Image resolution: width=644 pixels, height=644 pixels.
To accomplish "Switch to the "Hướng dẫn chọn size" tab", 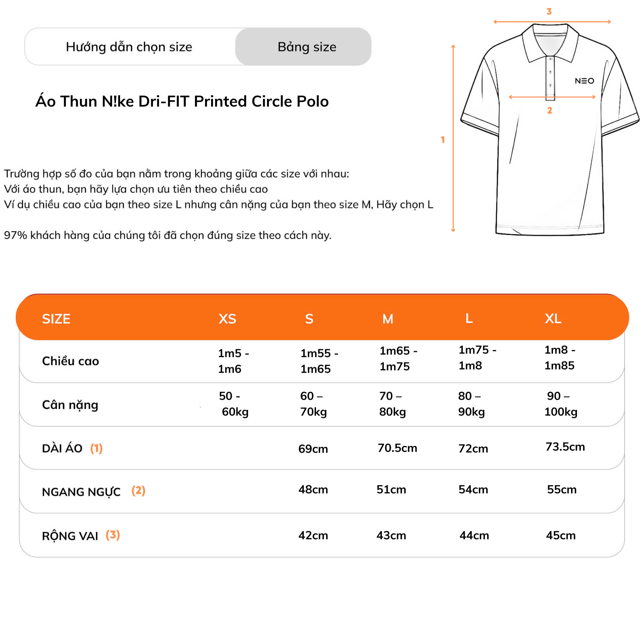I will click(x=129, y=47).
